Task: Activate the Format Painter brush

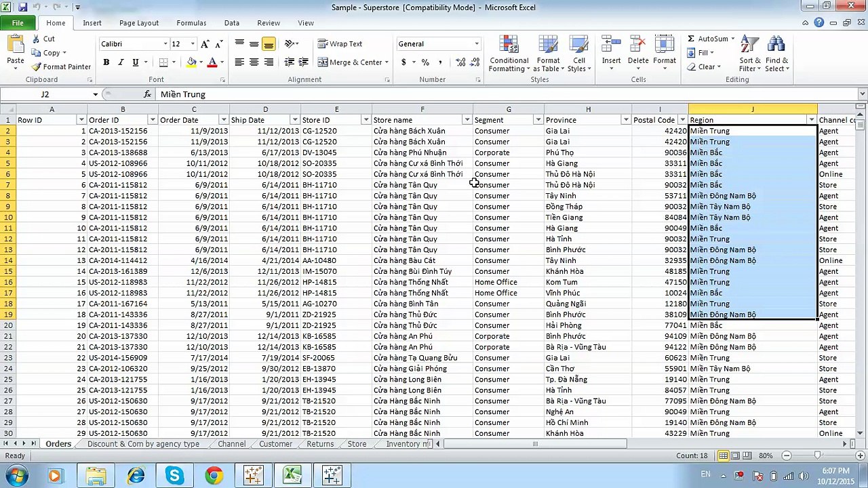Action: pyautogui.click(x=60, y=66)
